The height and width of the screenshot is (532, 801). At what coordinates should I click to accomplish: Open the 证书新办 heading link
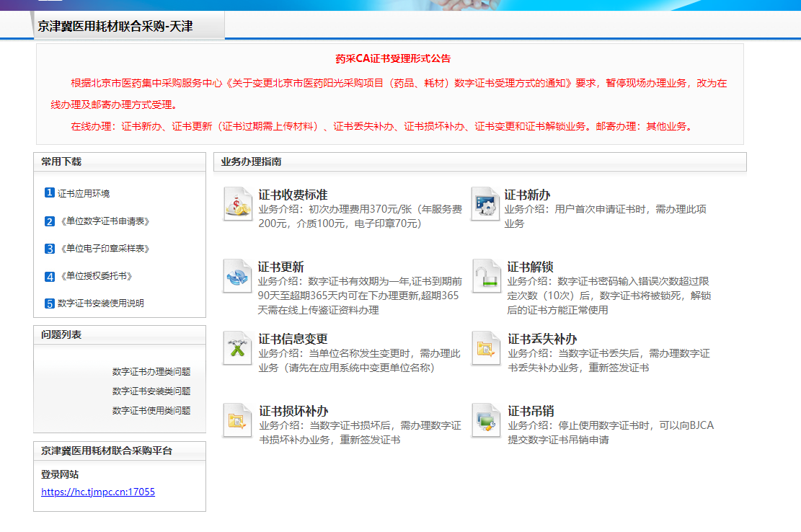pyautogui.click(x=527, y=195)
